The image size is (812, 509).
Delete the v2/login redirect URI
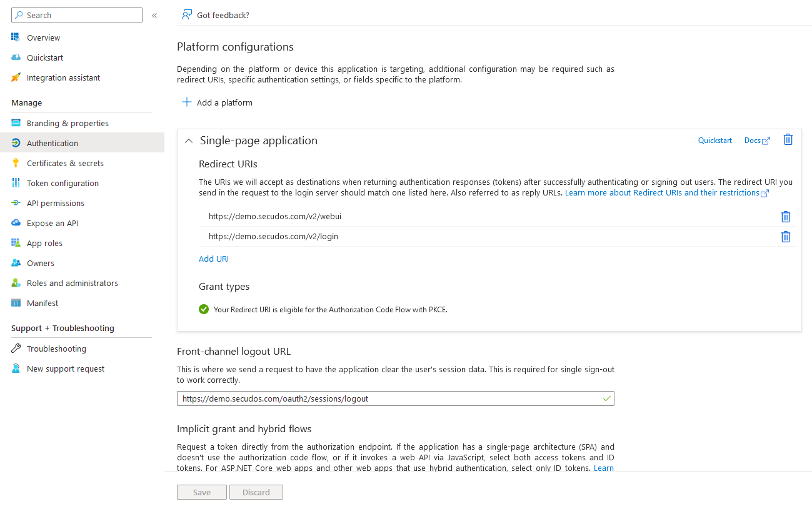point(786,237)
